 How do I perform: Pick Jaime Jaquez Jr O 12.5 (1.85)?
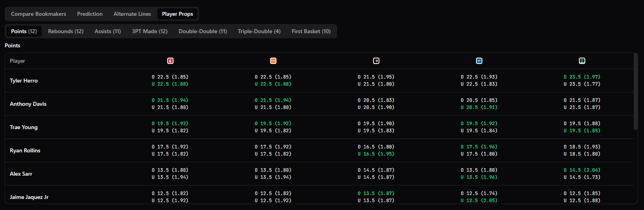coord(582,193)
